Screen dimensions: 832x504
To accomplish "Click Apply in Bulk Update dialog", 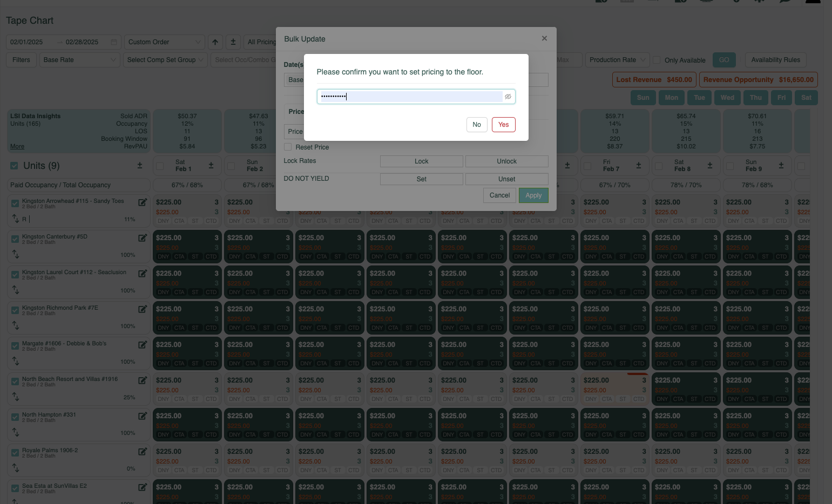I will pyautogui.click(x=533, y=195).
